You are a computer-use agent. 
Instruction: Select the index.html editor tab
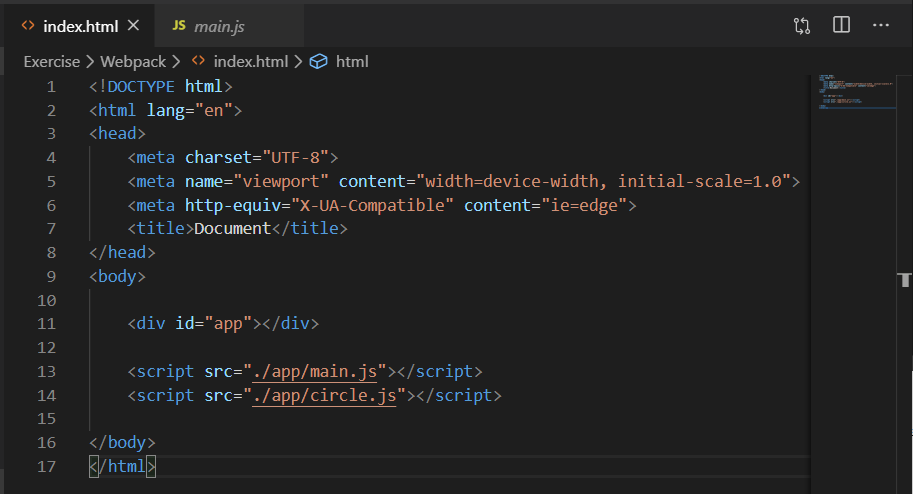(x=80, y=25)
